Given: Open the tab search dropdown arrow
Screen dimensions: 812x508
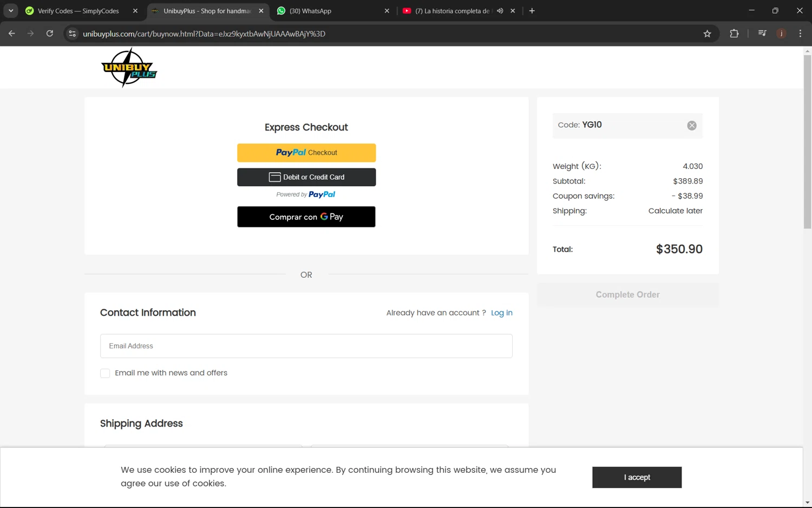Looking at the screenshot, I should [11, 11].
